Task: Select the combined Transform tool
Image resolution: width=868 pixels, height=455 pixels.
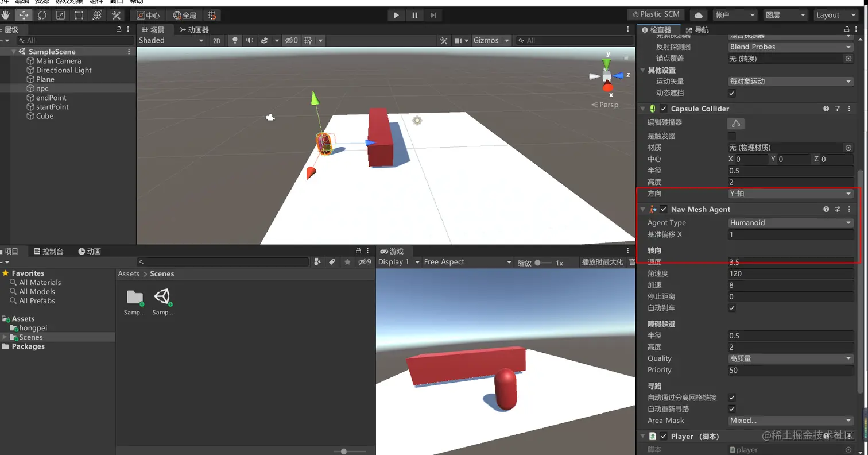Action: [97, 15]
